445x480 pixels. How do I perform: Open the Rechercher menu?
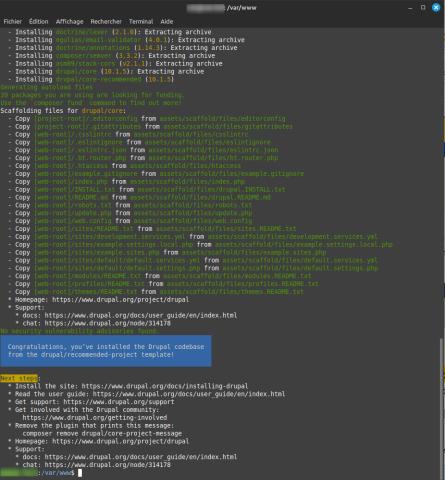[106, 22]
